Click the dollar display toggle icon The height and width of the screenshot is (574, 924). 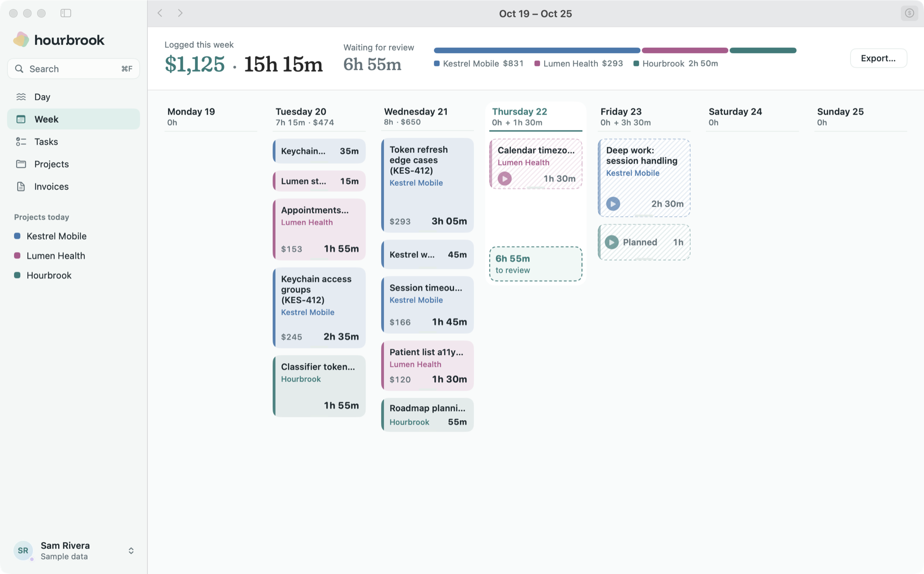909,13
